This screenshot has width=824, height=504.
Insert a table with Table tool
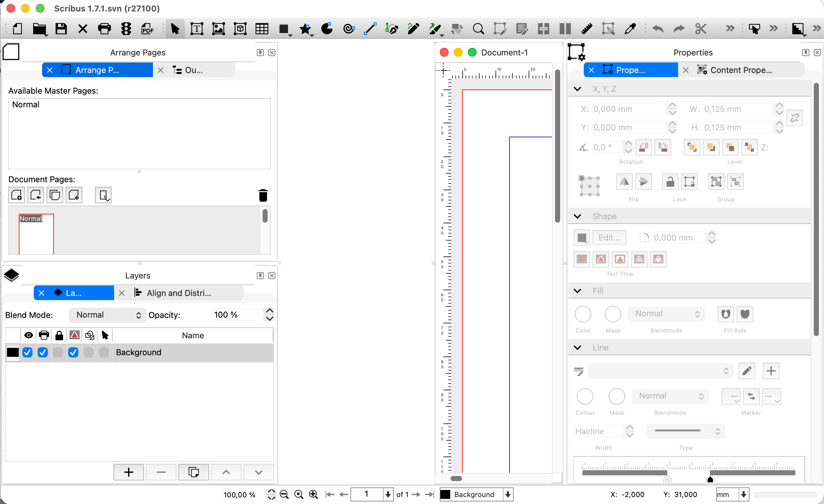pos(262,29)
